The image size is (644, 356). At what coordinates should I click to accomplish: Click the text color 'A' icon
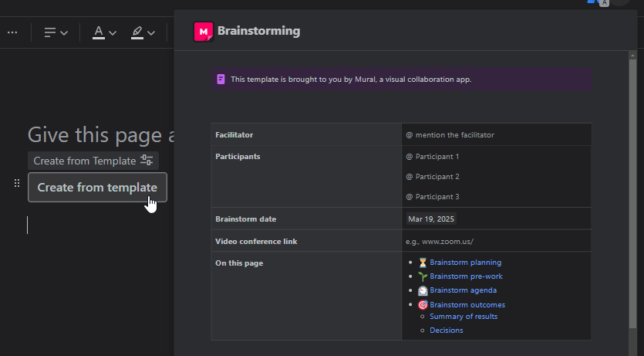coord(98,32)
